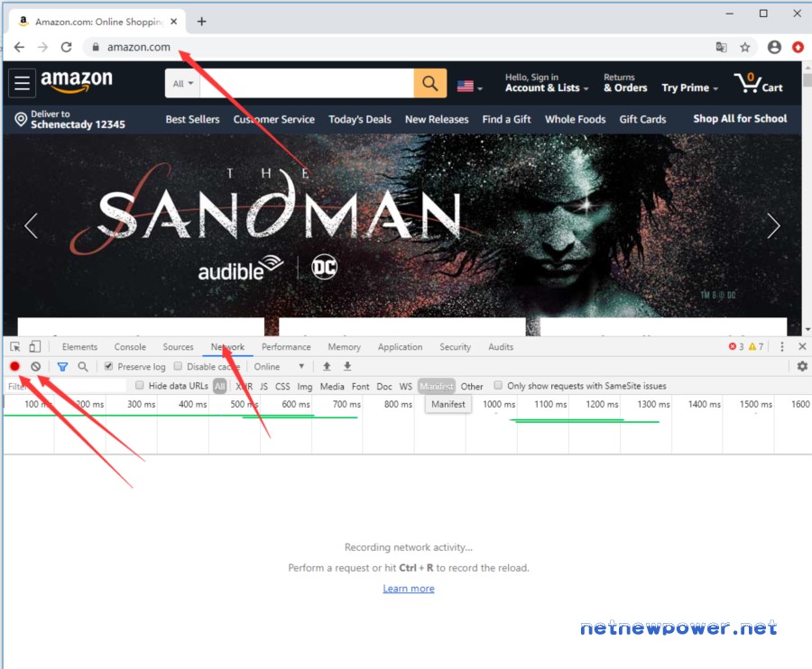Enable Disable cache checkbox
This screenshot has height=669, width=812.
(x=178, y=366)
